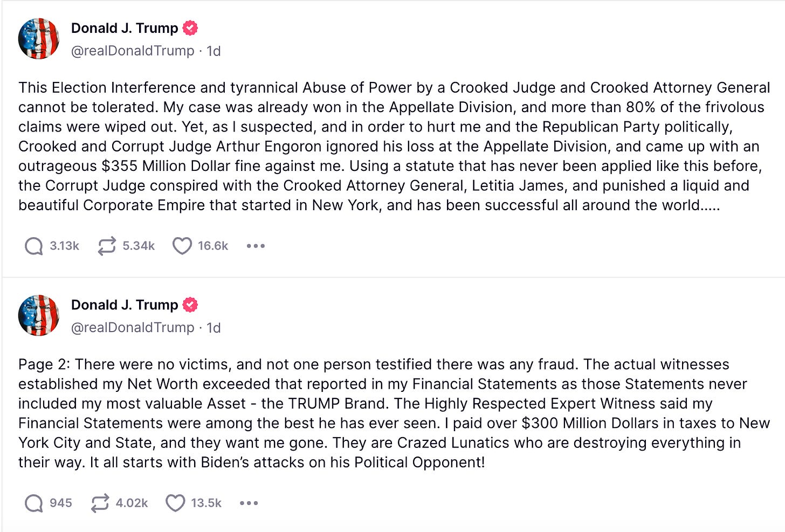The image size is (785, 532).
Task: Click the profile avatar on the Page 2 post
Action: pyautogui.click(x=38, y=316)
